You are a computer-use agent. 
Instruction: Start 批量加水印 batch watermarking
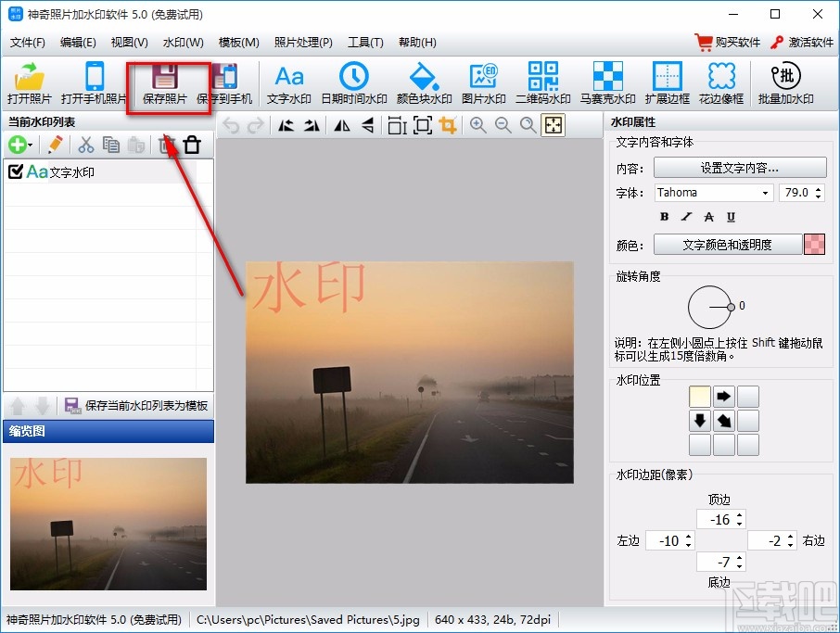785,83
